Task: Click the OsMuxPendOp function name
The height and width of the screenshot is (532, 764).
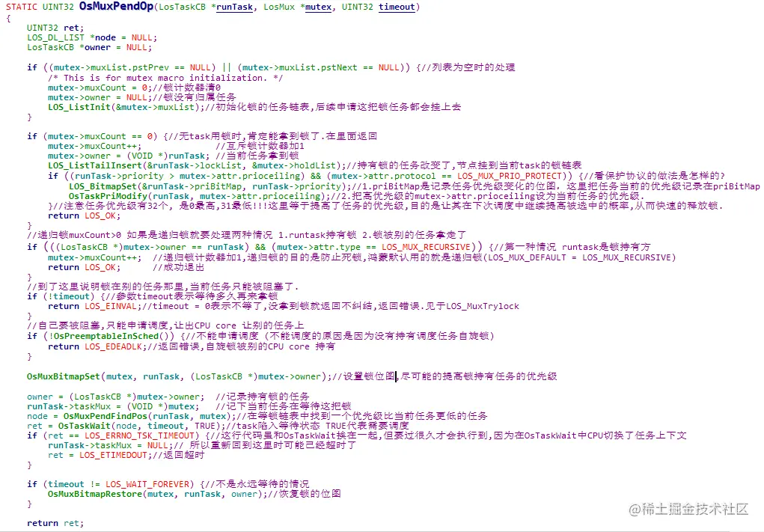Action: click(x=116, y=6)
